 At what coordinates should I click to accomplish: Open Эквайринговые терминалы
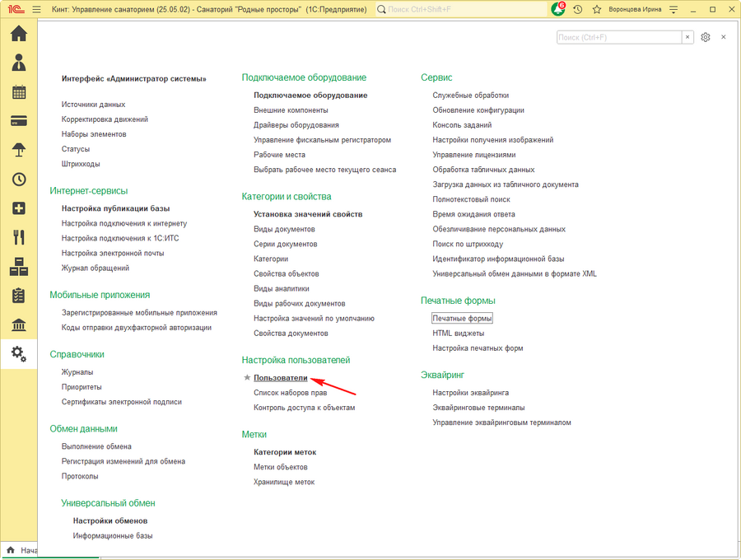[x=478, y=408]
